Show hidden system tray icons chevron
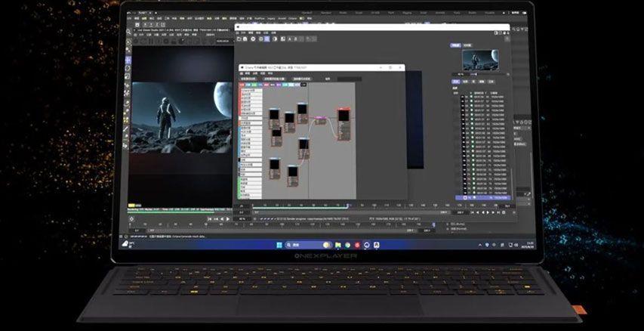This screenshot has height=331, width=644. click(480, 245)
